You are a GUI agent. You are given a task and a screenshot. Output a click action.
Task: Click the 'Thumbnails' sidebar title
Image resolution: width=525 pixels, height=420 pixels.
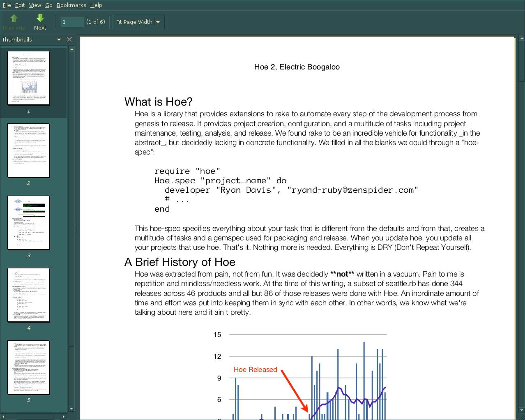pos(17,39)
